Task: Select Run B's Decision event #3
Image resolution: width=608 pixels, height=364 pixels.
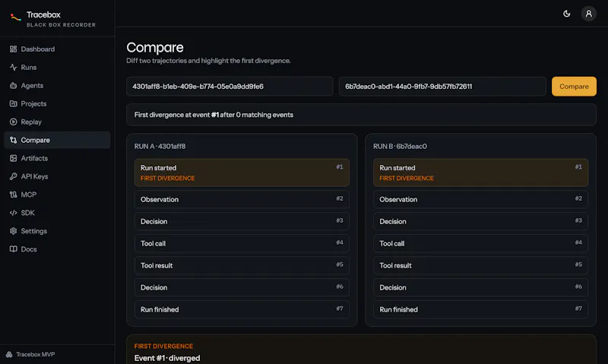Action: 480,221
